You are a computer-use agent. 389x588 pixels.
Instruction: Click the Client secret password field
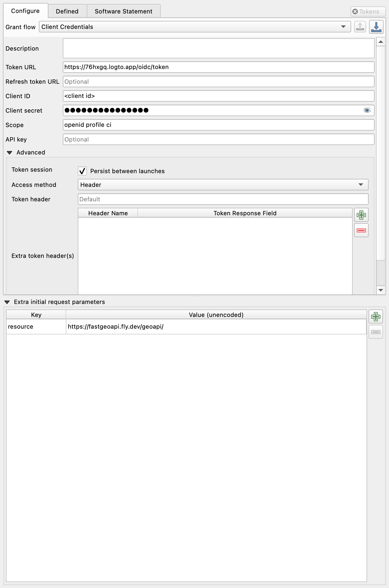coord(218,110)
